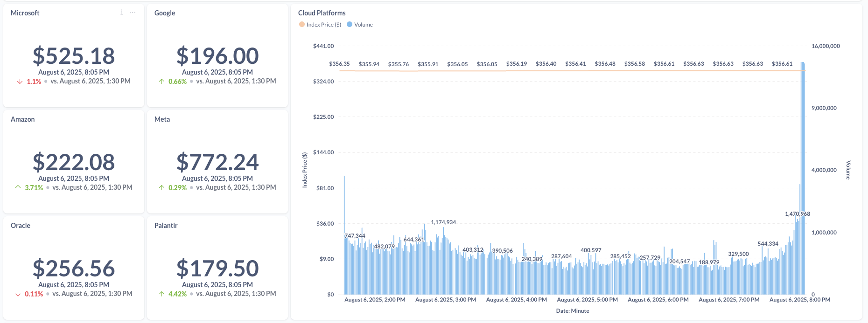Click the 4.42% change on the Palantir card
This screenshot has height=323, width=868.
tap(178, 294)
